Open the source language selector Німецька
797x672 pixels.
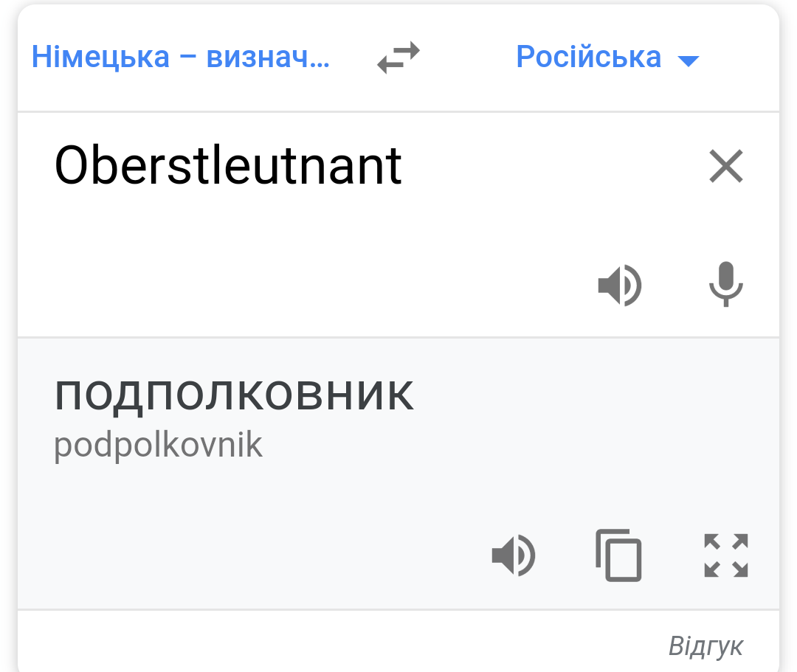(180, 58)
